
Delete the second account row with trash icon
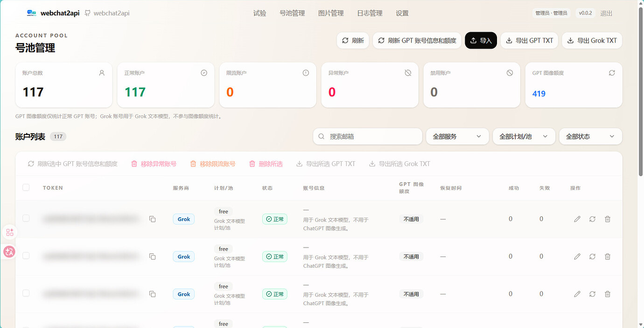[608, 257]
